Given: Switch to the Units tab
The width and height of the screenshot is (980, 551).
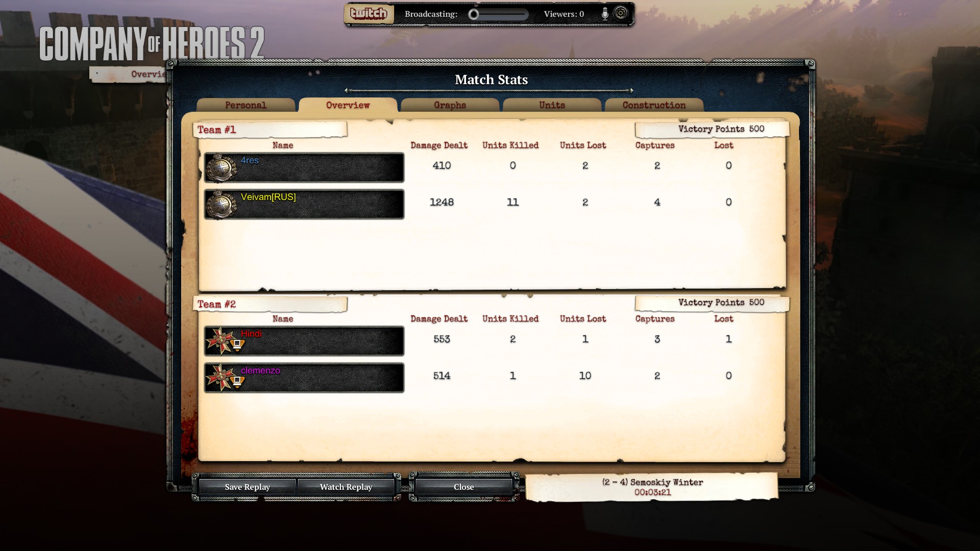Looking at the screenshot, I should pos(552,105).
